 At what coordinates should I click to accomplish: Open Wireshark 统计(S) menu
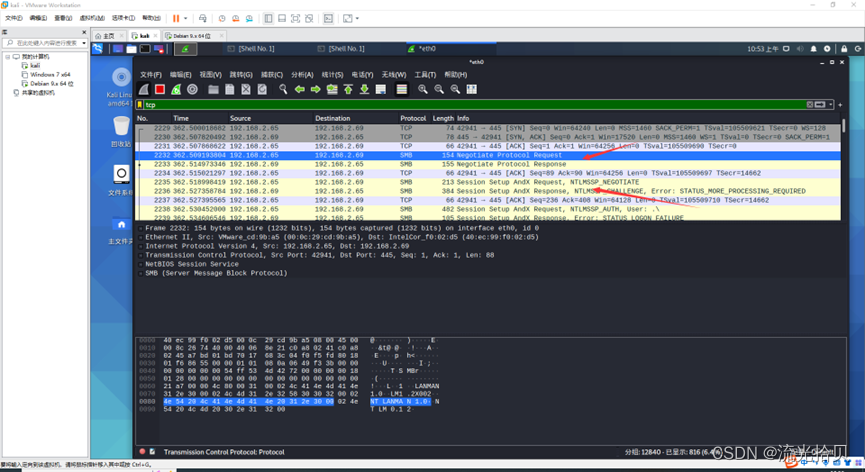click(x=332, y=74)
